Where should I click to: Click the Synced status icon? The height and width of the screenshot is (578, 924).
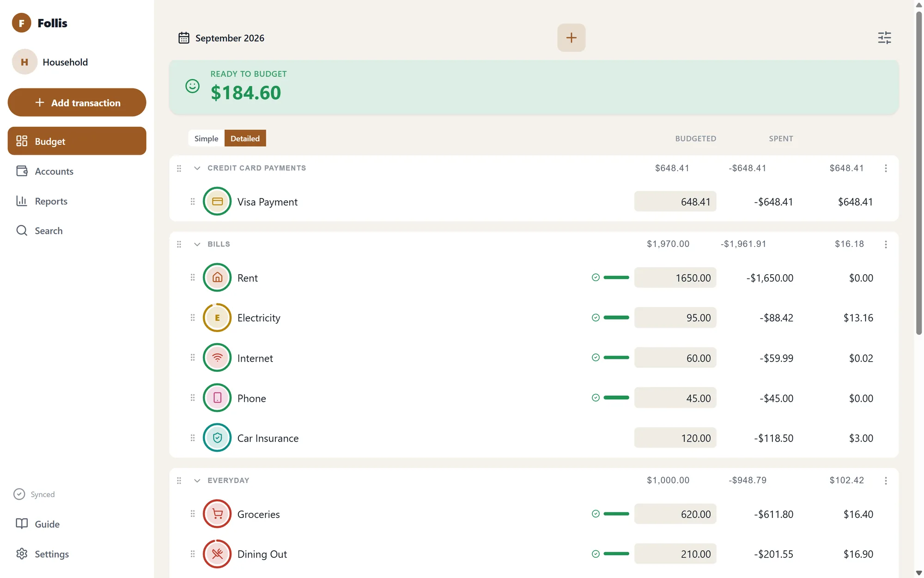click(x=19, y=494)
